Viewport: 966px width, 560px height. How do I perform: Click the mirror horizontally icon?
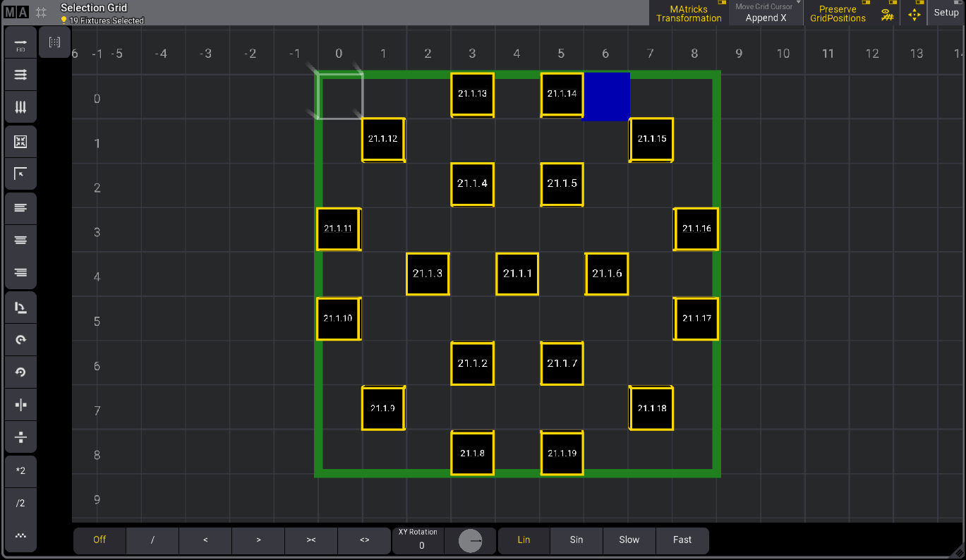(x=20, y=405)
